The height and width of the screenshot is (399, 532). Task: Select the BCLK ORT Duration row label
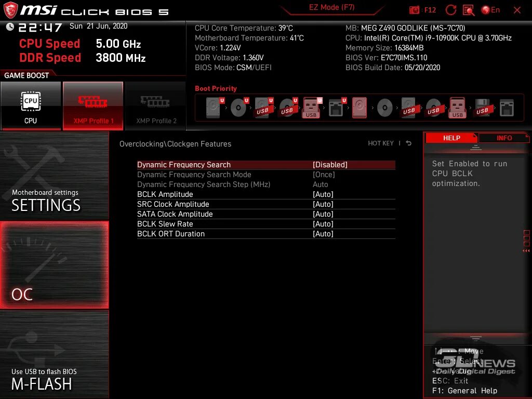(170, 234)
